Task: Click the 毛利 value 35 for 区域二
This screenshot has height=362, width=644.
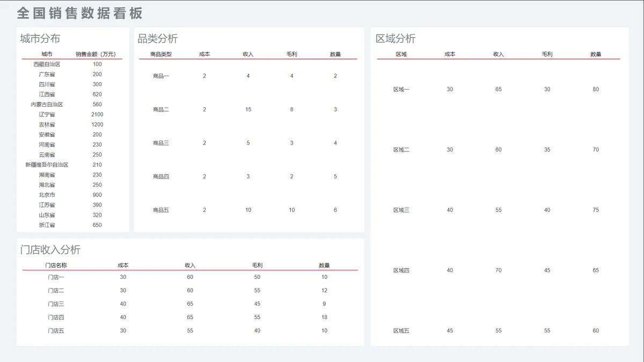Action: (x=547, y=150)
